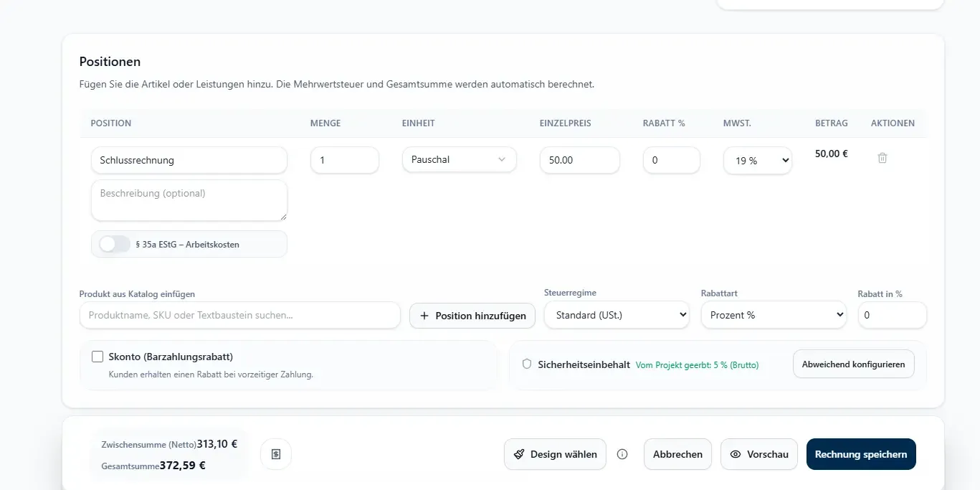Click the Menge field with value 1
The width and height of the screenshot is (980, 490).
tap(345, 160)
